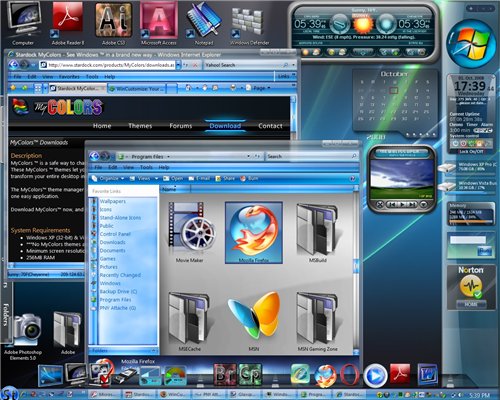The height and width of the screenshot is (400, 500).
Task: Open the Computer desktop icon
Action: (x=23, y=22)
